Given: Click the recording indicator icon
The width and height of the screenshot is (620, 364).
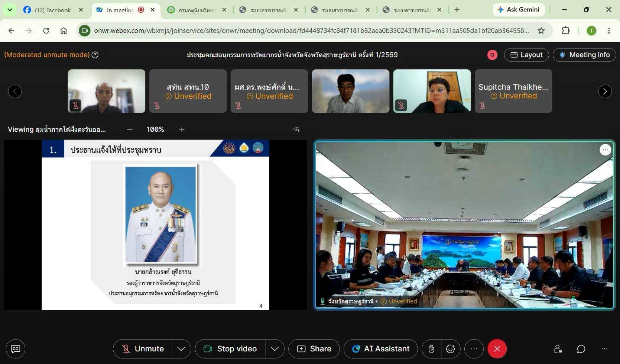Looking at the screenshot, I should tap(492, 55).
